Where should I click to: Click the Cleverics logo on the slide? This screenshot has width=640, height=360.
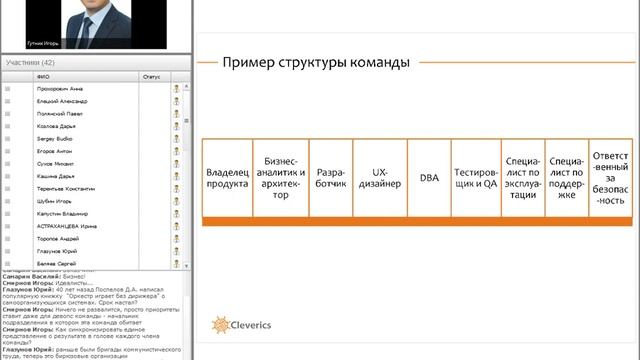(x=241, y=325)
